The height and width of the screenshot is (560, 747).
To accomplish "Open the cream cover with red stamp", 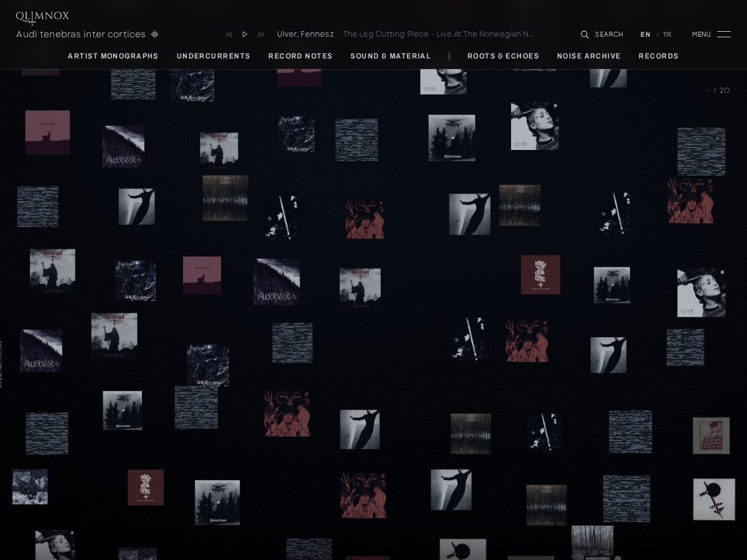I will pos(711,436).
